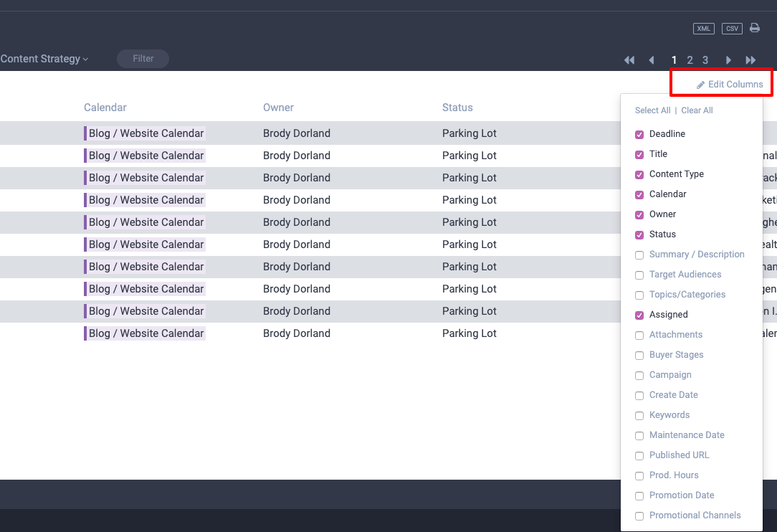Click the Filter button
Image resolution: width=777 pixels, height=532 pixels.
143,59
